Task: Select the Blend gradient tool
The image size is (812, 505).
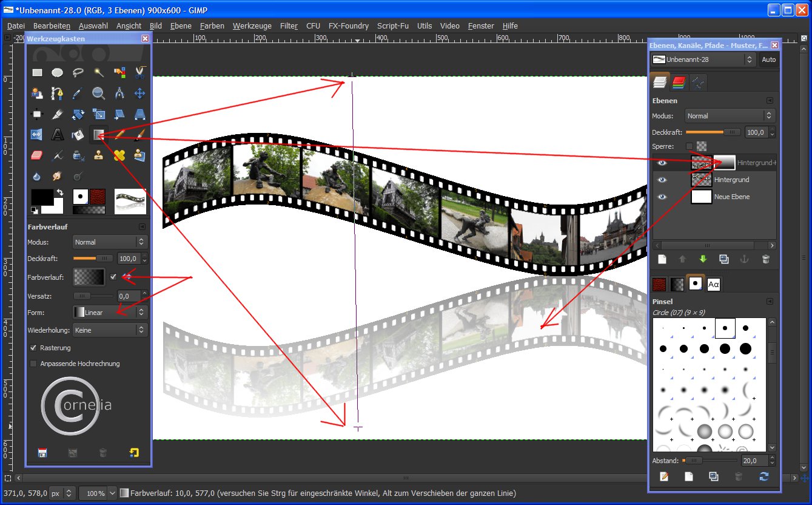Action: pyautogui.click(x=98, y=135)
